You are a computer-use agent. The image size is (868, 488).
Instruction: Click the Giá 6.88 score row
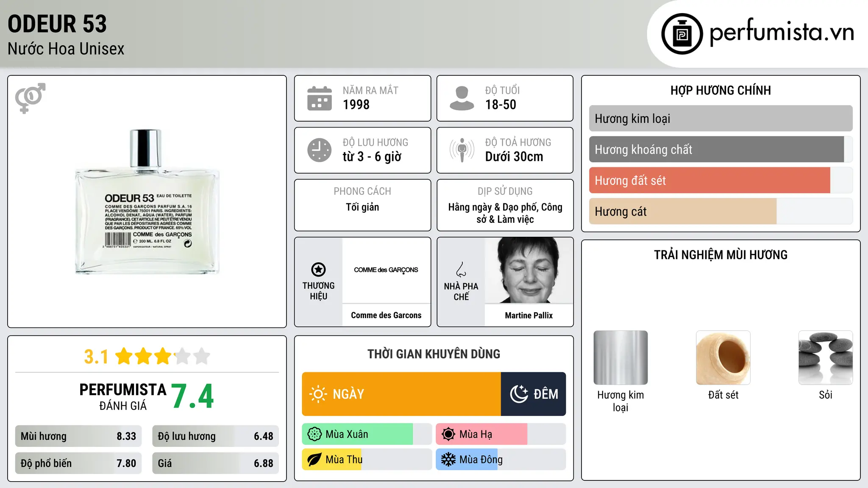[215, 463]
